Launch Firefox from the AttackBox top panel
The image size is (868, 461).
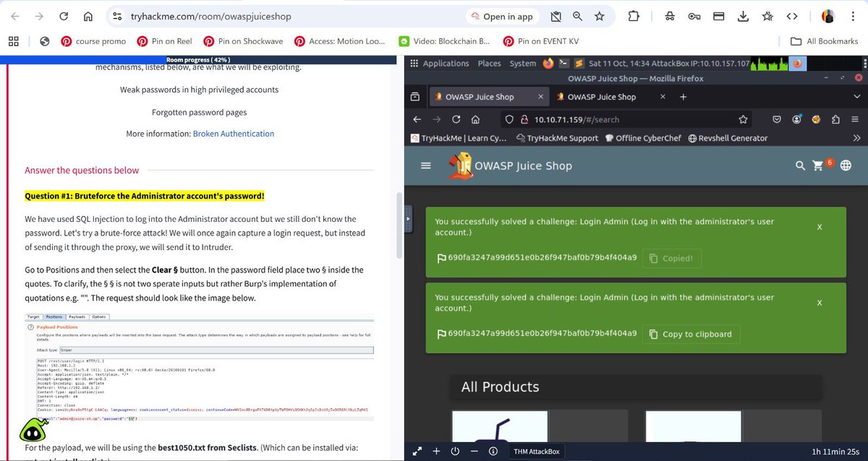point(548,64)
